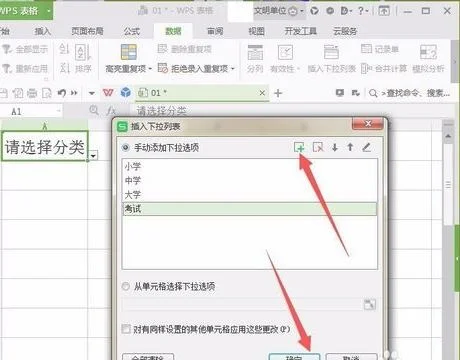Click the 模拟分析 what-if analysis icon
This screenshot has width=460, height=360.
428,52
